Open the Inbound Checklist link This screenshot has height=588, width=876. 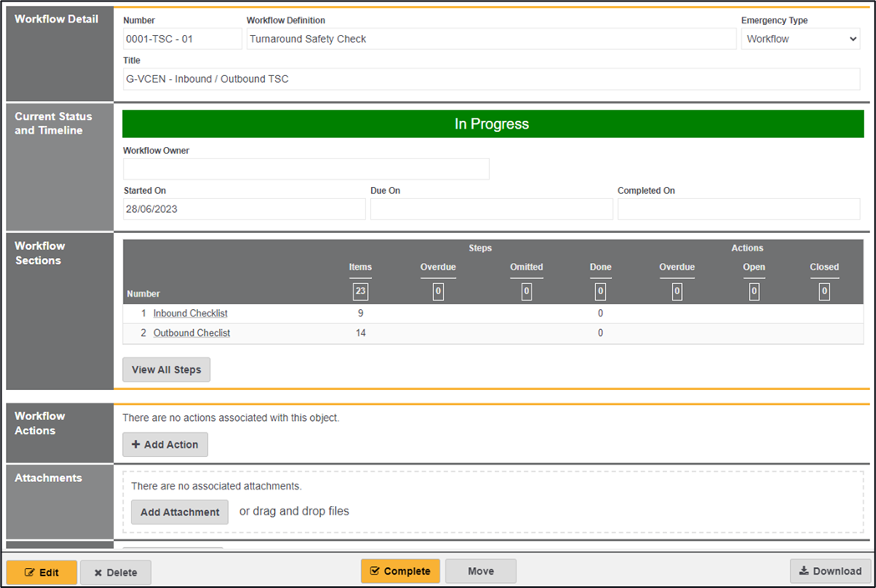click(191, 313)
